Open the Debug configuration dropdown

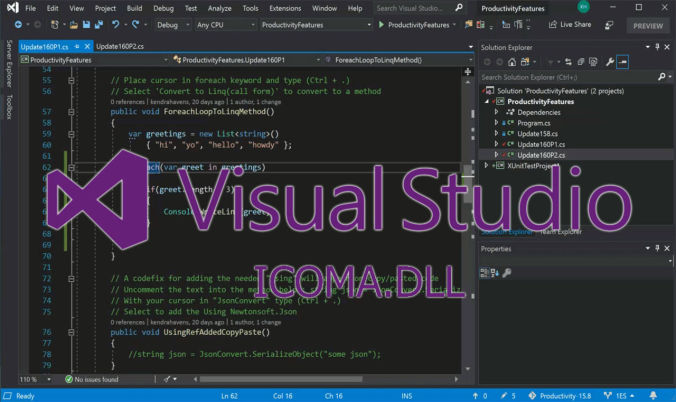tap(173, 25)
